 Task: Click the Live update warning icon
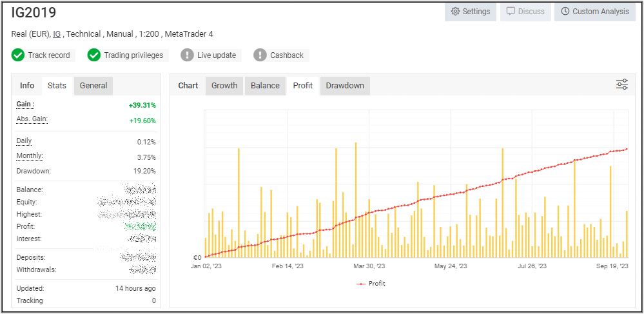pos(187,55)
